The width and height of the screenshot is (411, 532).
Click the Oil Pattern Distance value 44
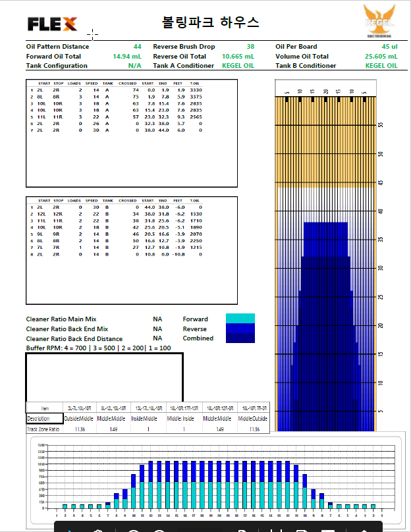click(138, 47)
